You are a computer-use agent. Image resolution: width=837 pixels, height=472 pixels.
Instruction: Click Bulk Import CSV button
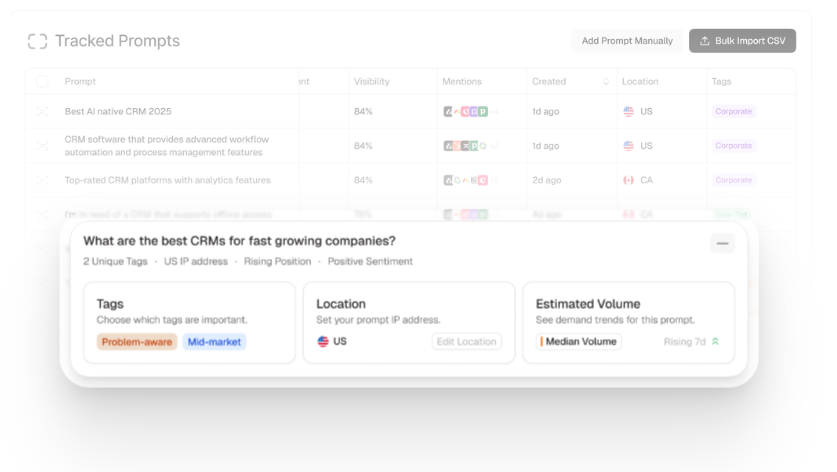[742, 41]
